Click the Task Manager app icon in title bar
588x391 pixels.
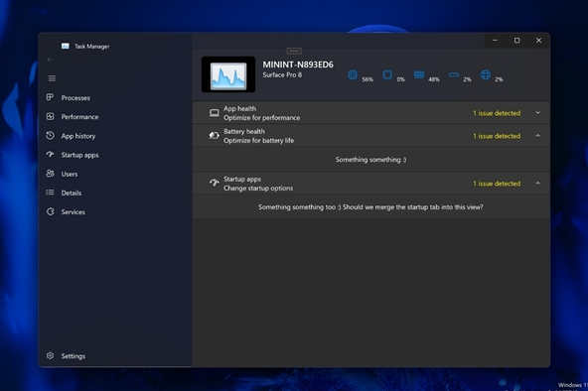[x=66, y=46]
